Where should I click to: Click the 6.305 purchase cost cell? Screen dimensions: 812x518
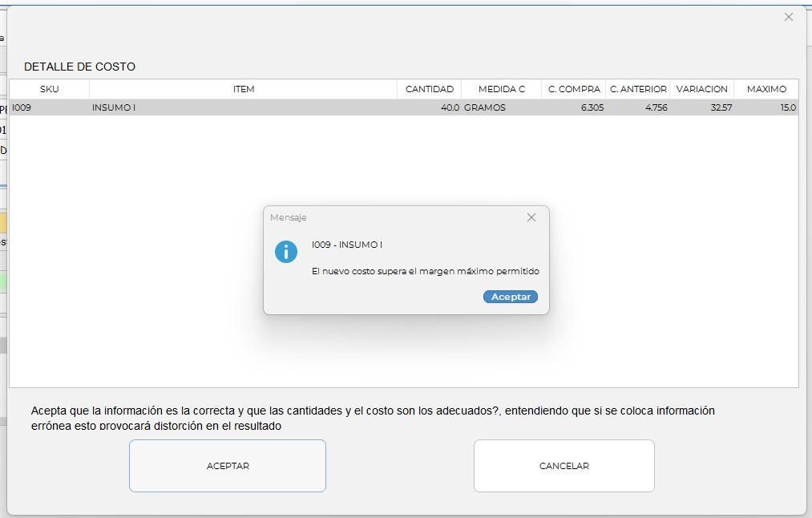574,107
